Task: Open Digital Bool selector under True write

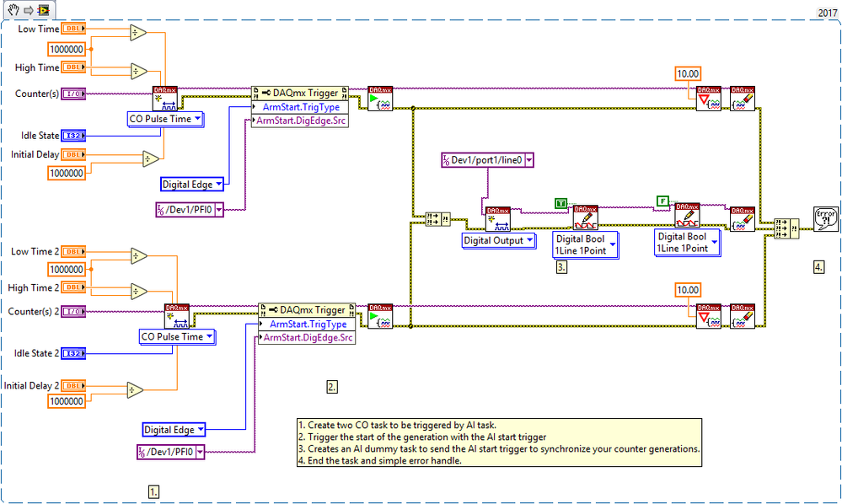Action: tap(585, 244)
